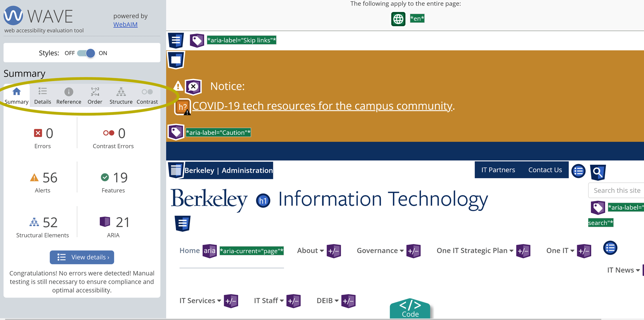Expand the Governance dropdown menu
The width and height of the screenshot is (644, 320).
click(380, 251)
